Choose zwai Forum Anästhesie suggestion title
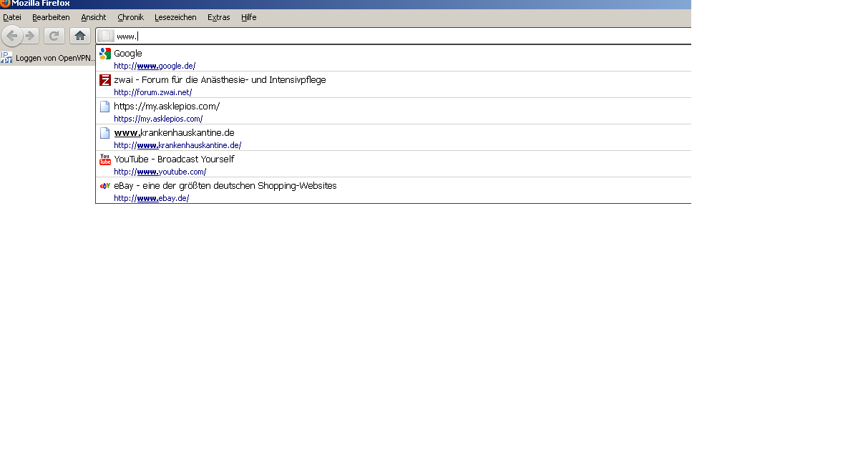The image size is (868, 462). tap(220, 80)
